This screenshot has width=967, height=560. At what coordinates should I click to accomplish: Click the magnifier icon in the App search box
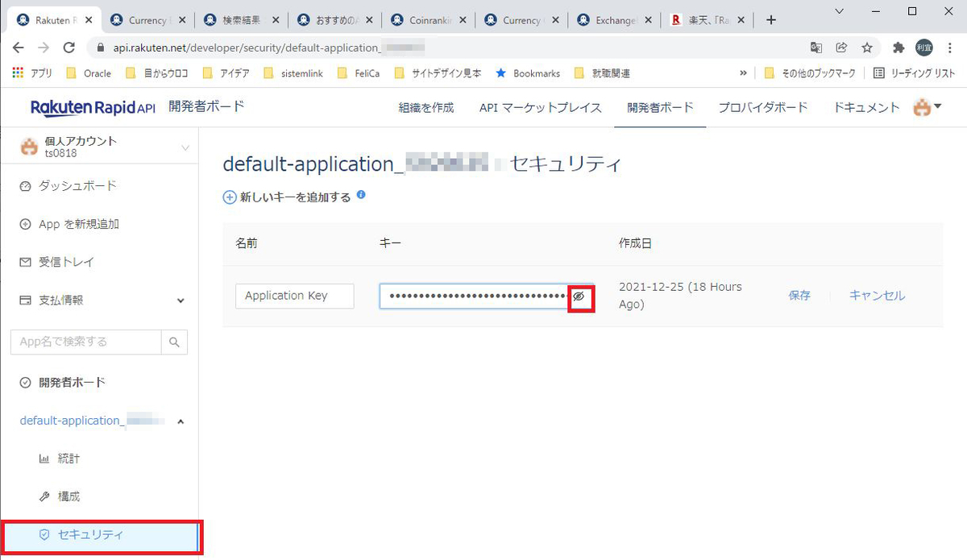(174, 342)
